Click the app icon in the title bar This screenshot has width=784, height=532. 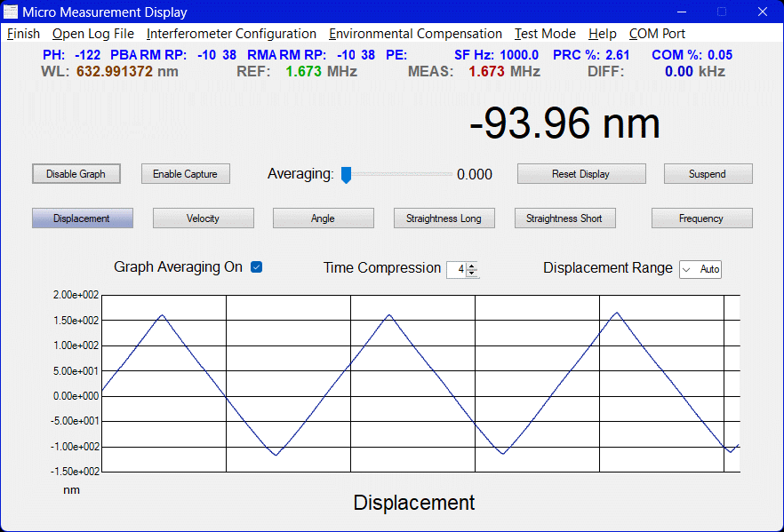pos(12,12)
